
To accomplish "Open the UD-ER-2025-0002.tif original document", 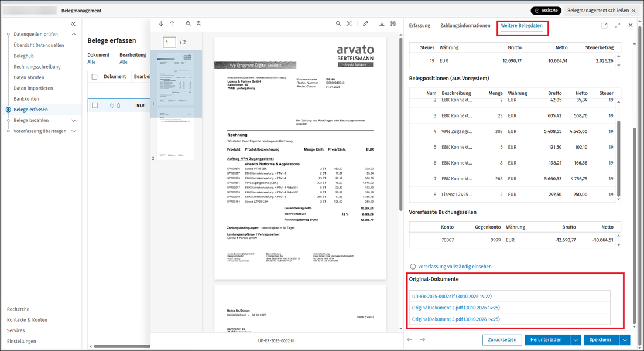I will tap(452, 297).
